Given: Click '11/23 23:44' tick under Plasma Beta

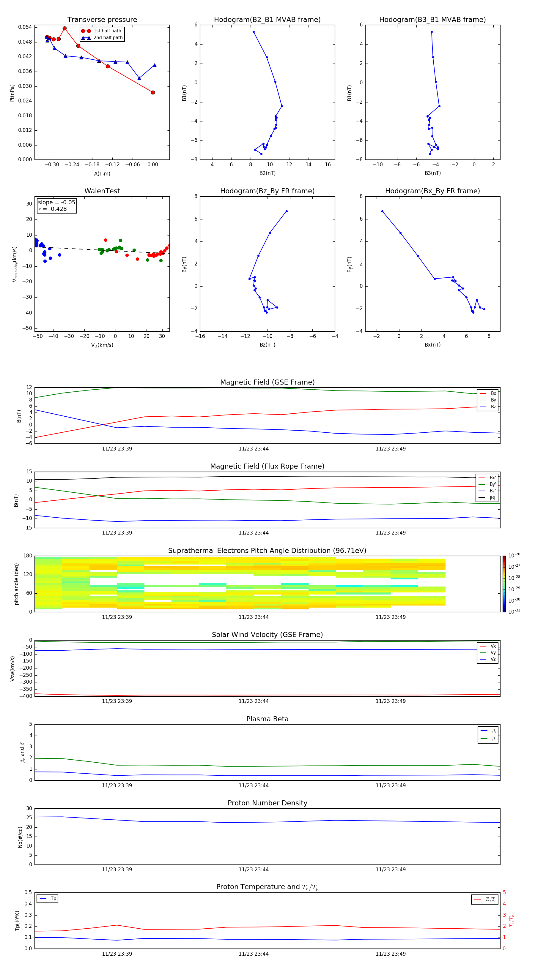Looking at the screenshot, I should pyautogui.click(x=254, y=785).
